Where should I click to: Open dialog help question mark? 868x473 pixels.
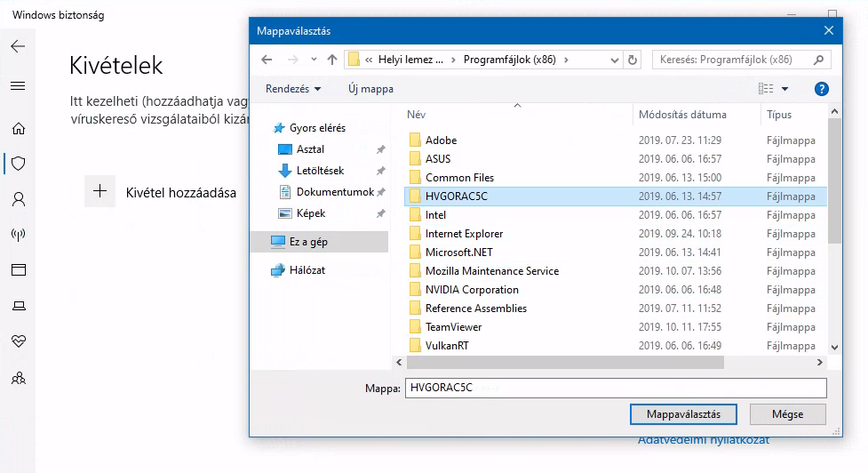point(822,89)
